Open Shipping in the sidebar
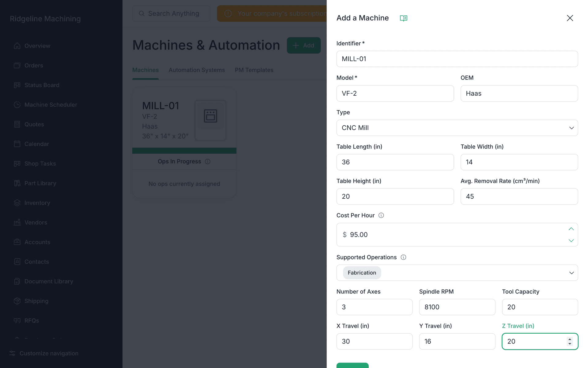 31,301
